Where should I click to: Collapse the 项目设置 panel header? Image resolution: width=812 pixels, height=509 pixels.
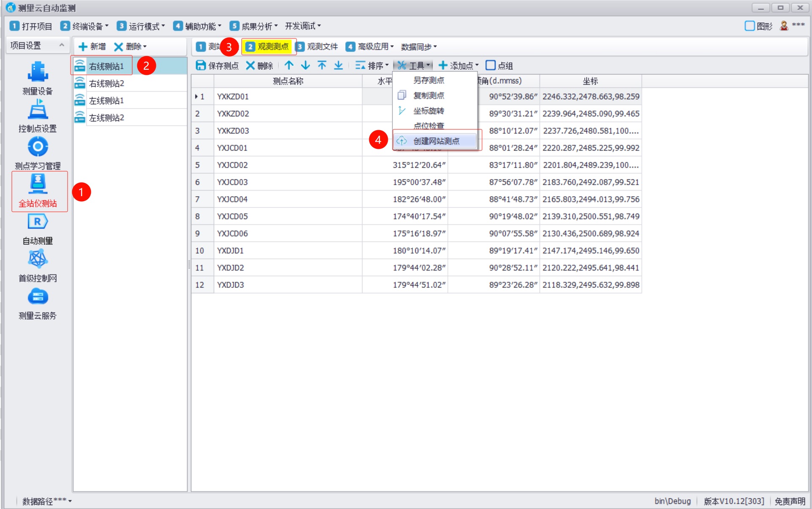click(62, 45)
